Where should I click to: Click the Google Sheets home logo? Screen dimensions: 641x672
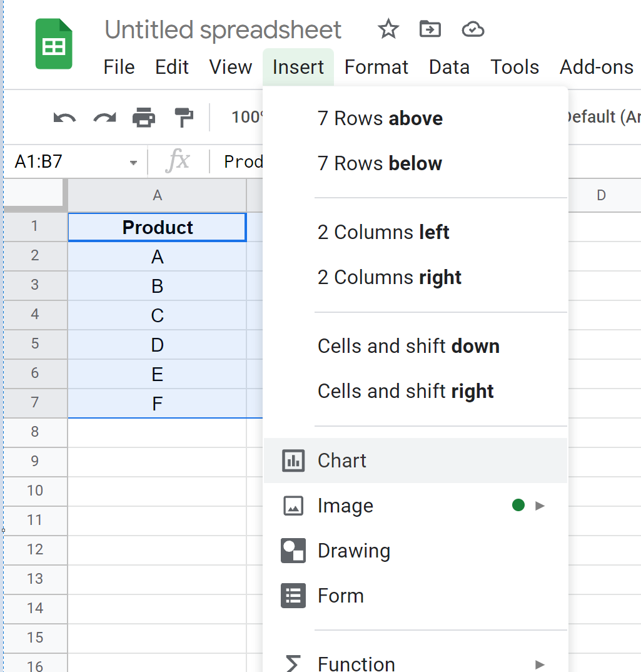(54, 44)
